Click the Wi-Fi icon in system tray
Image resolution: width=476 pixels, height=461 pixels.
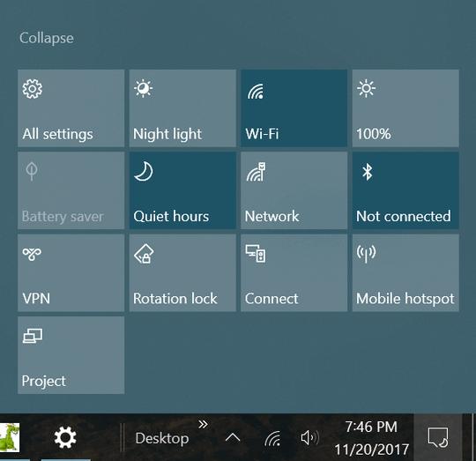coord(272,438)
